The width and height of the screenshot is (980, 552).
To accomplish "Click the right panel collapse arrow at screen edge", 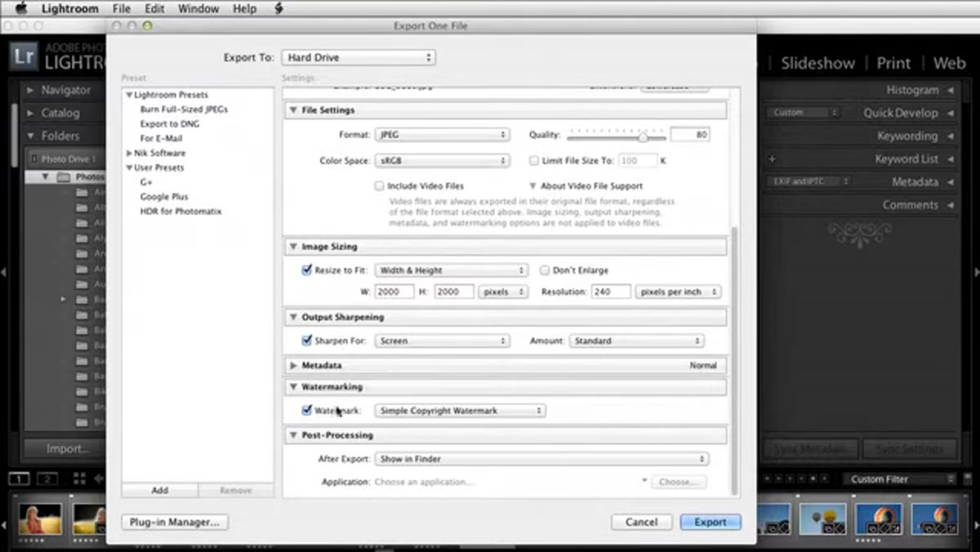I will click(x=976, y=271).
